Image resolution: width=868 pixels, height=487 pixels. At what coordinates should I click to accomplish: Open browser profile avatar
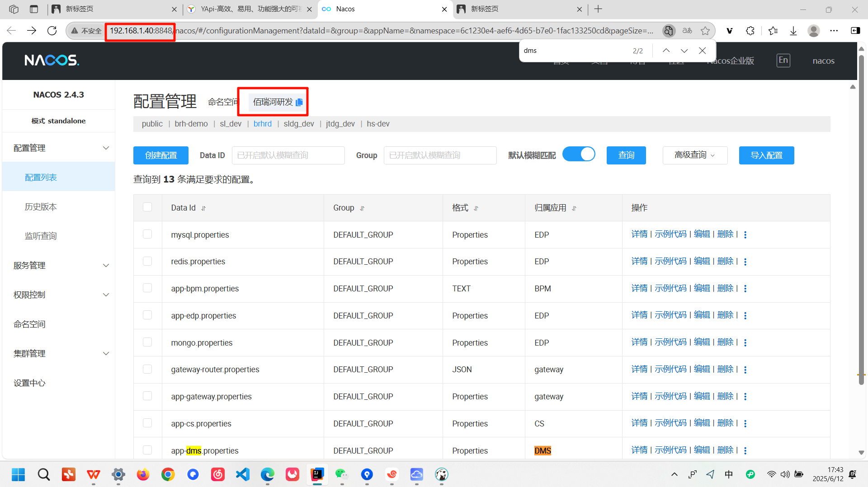click(813, 31)
